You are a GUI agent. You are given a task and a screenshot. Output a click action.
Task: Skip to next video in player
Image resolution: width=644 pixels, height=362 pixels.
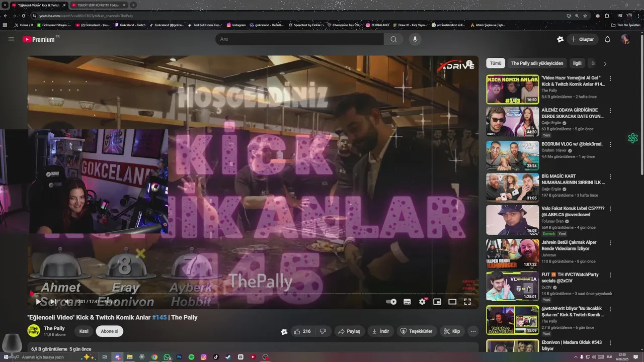point(52,302)
